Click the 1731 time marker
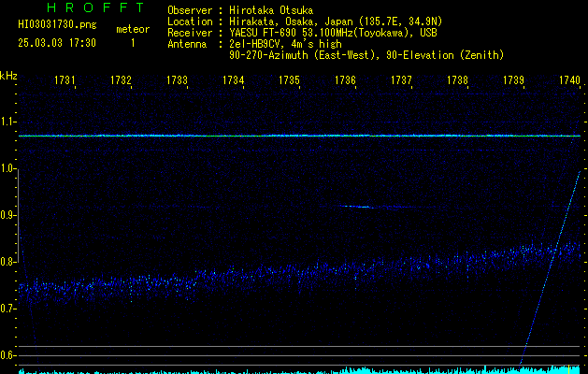 pyautogui.click(x=65, y=80)
